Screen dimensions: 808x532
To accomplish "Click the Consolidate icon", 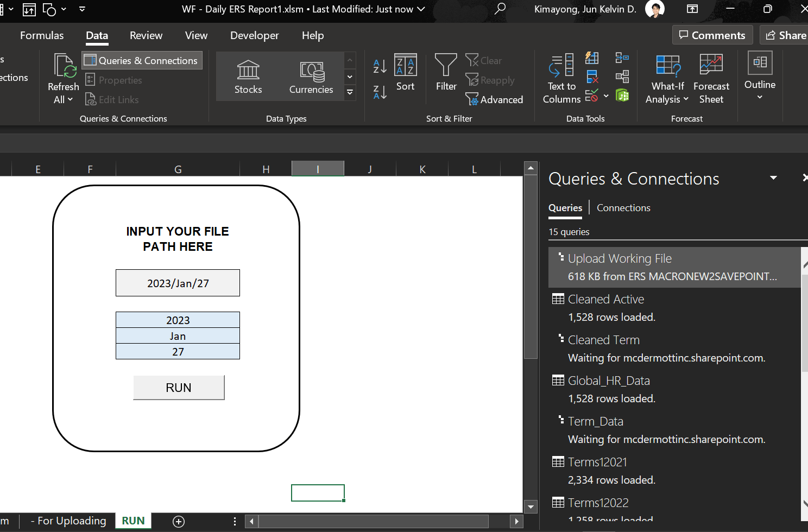I will tap(622, 58).
